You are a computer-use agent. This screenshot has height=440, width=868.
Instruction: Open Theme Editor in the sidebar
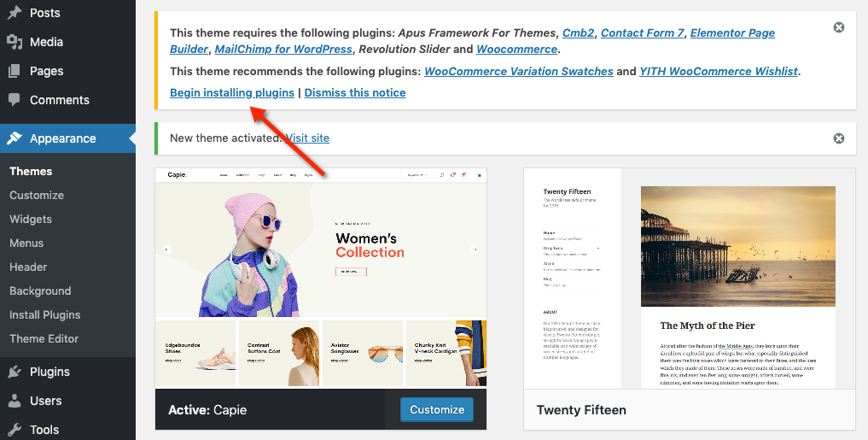(x=44, y=338)
